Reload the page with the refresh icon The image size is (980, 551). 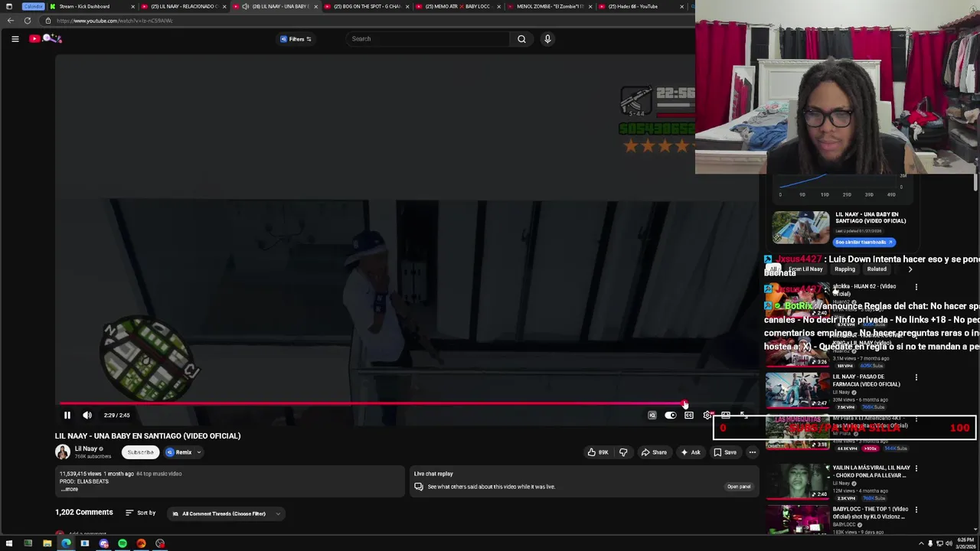[28, 21]
